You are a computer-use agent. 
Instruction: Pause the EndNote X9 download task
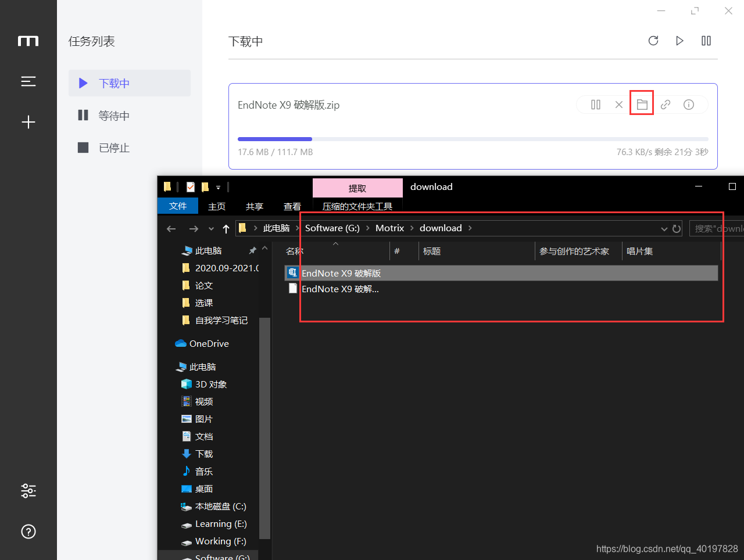tap(596, 105)
